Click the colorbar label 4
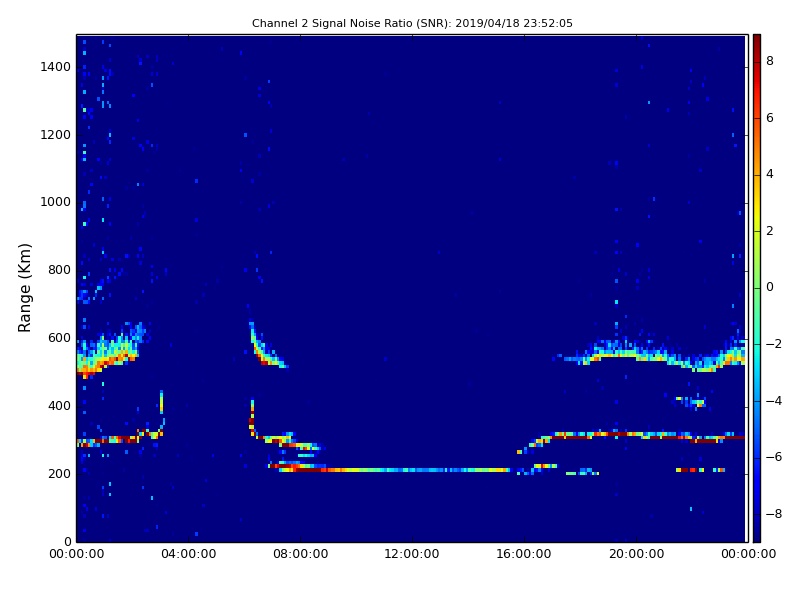 click(770, 174)
